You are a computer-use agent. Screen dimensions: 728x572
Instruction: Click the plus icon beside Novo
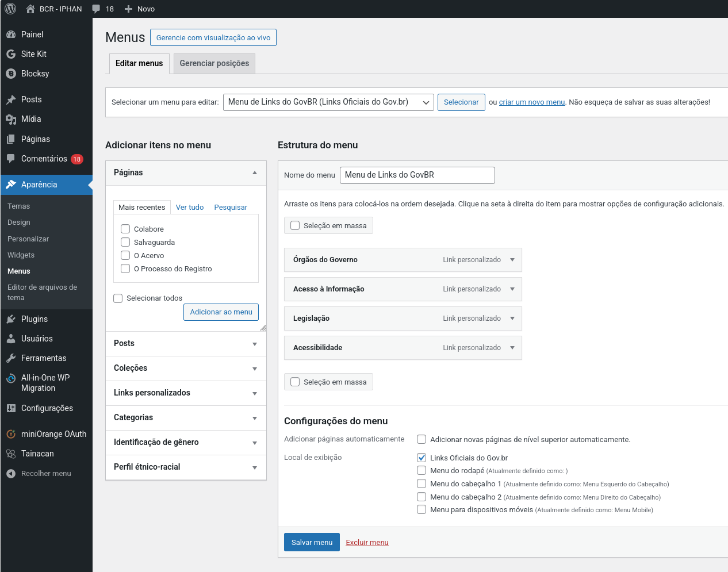129,9
